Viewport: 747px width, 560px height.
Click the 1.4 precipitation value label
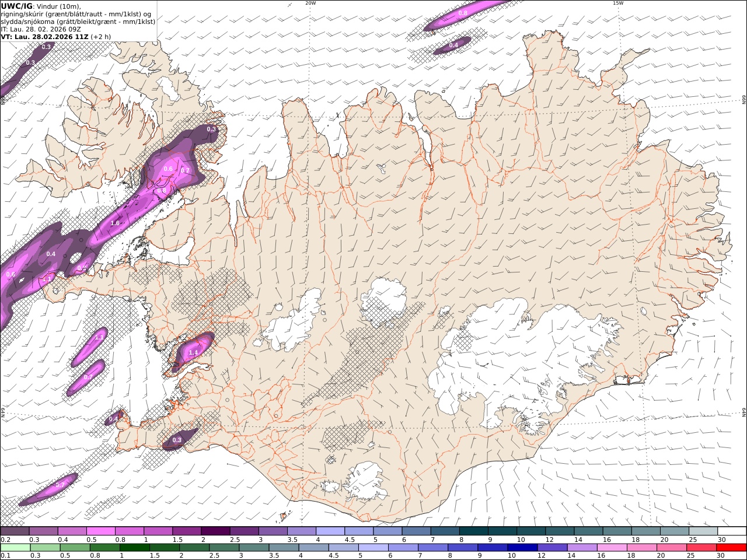193,352
